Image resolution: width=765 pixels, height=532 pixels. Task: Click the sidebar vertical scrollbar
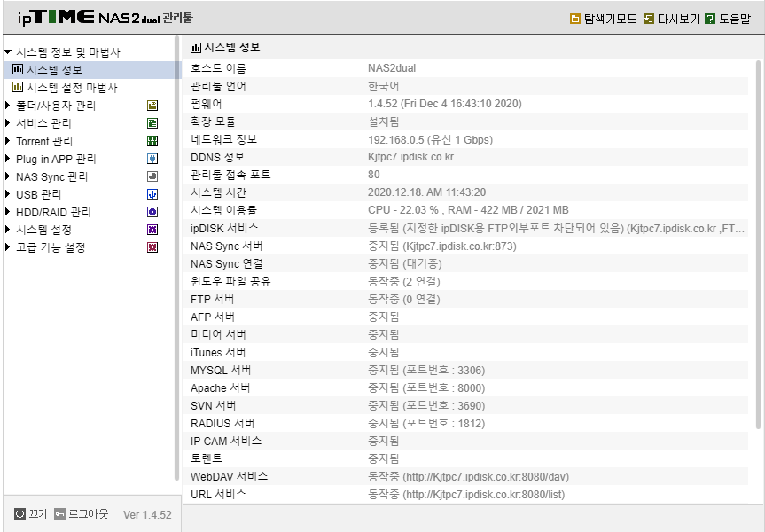coord(177,259)
